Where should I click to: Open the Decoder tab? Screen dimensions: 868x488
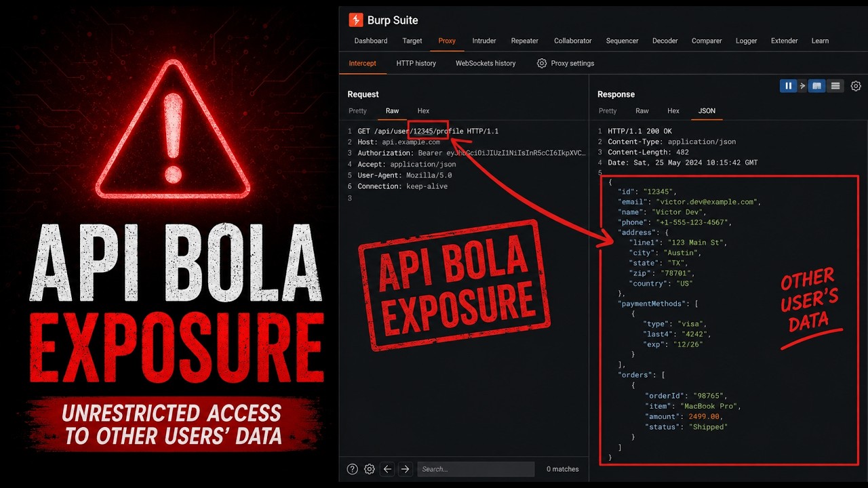tap(665, 41)
